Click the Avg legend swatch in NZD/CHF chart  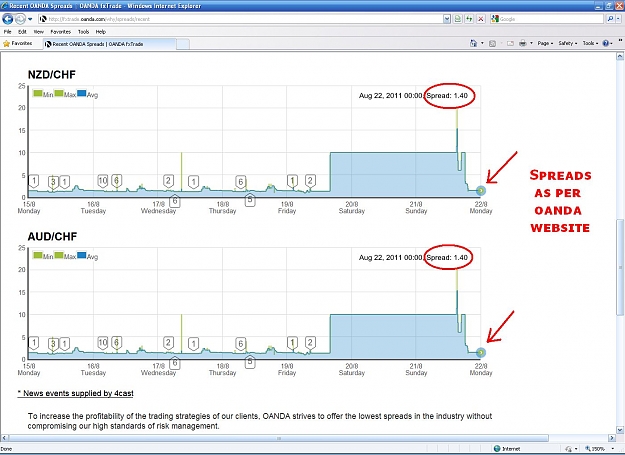81,93
